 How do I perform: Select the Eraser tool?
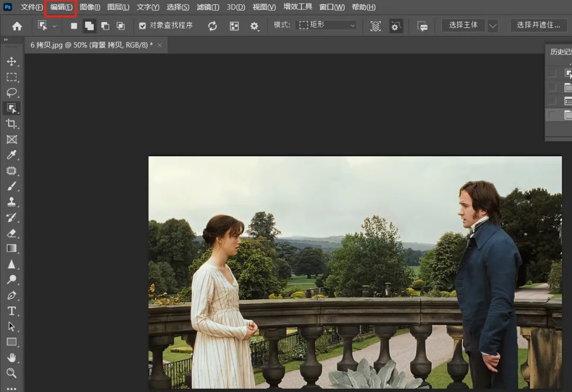point(12,233)
